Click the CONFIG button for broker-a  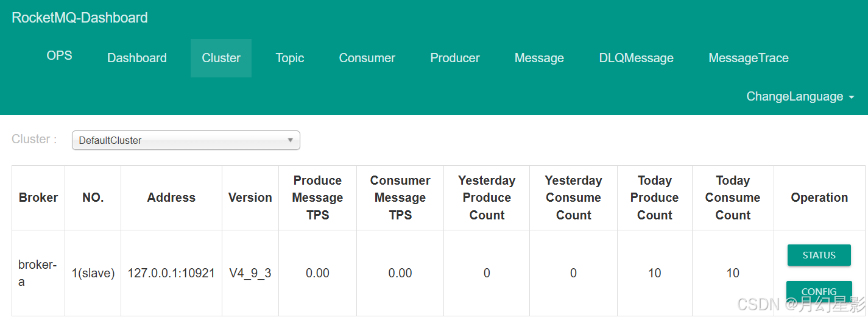[x=819, y=291]
